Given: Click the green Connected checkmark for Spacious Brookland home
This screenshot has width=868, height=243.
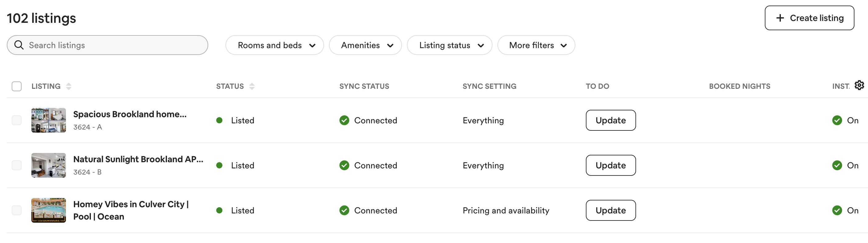Looking at the screenshot, I should [x=344, y=120].
